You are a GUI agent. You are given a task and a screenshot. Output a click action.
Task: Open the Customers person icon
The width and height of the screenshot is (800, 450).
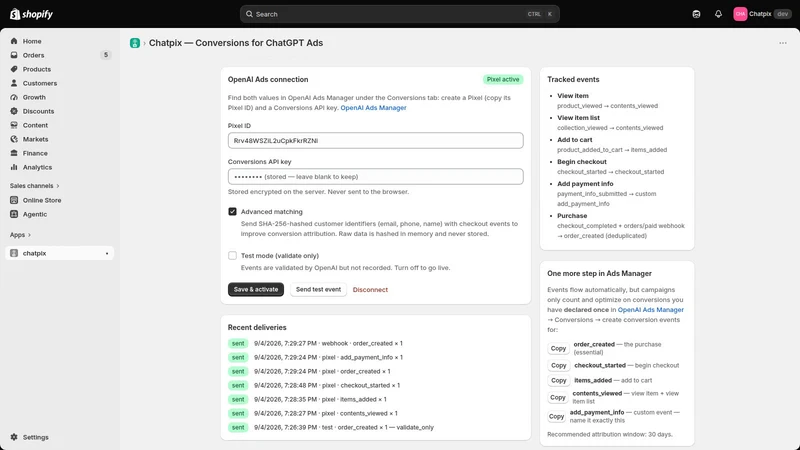tap(14, 83)
